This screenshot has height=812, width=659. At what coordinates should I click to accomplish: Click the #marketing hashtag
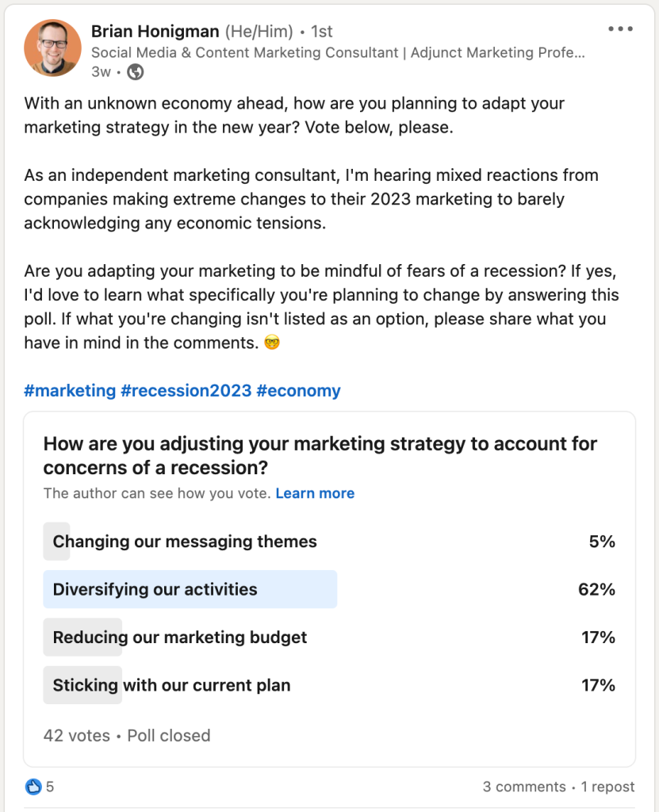(70, 390)
